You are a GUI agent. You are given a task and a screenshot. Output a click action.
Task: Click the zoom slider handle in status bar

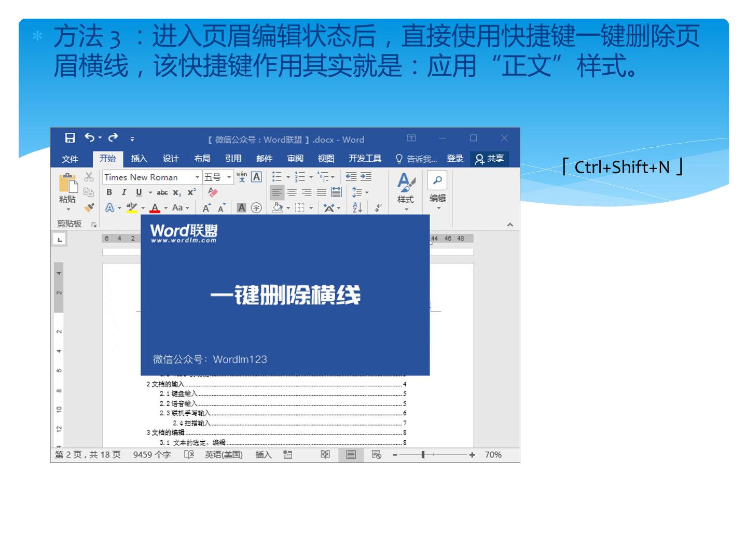423,455
